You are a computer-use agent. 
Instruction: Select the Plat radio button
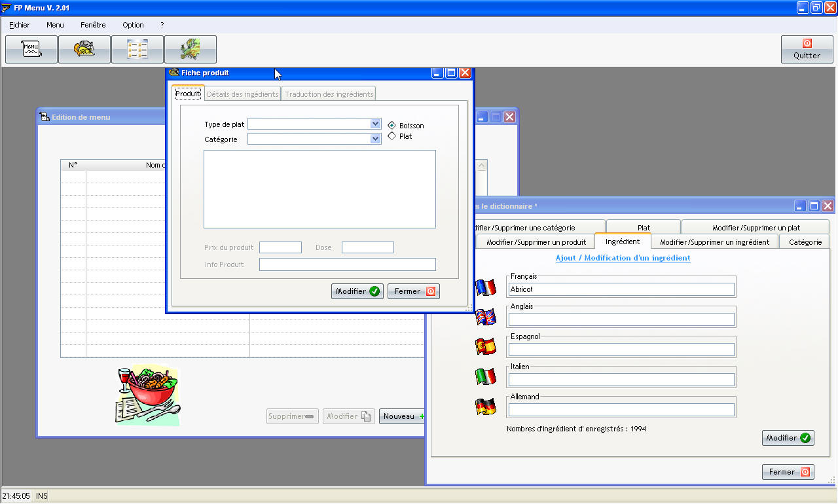tap(392, 136)
